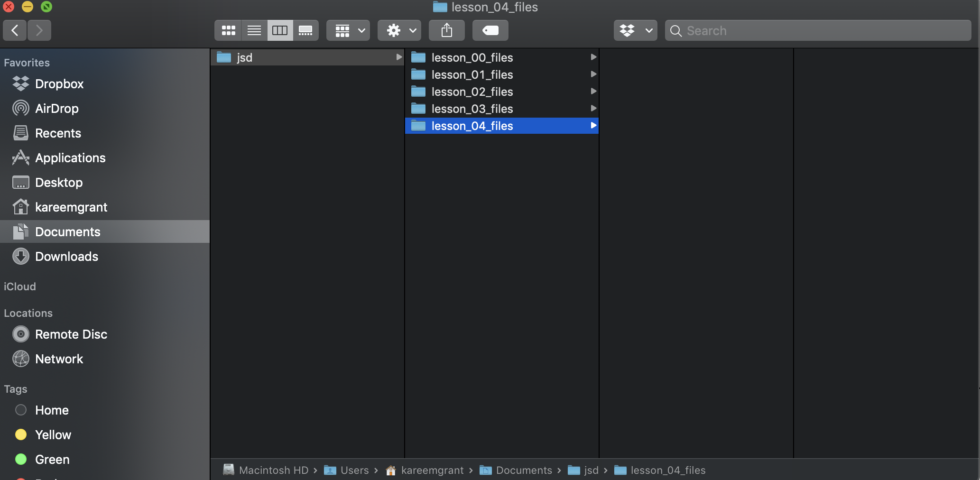Expand the lesson_00_files folder arrow
This screenshot has height=480, width=980.
[593, 57]
